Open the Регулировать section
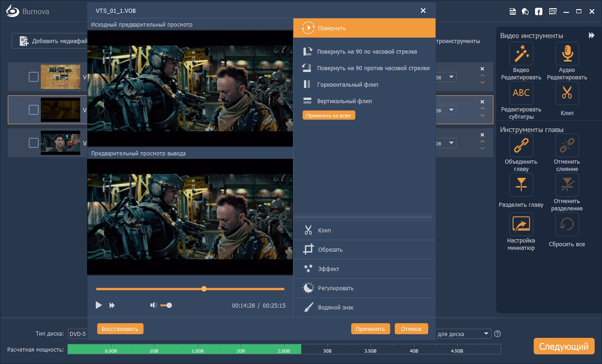This screenshot has width=602, height=364. (x=364, y=288)
